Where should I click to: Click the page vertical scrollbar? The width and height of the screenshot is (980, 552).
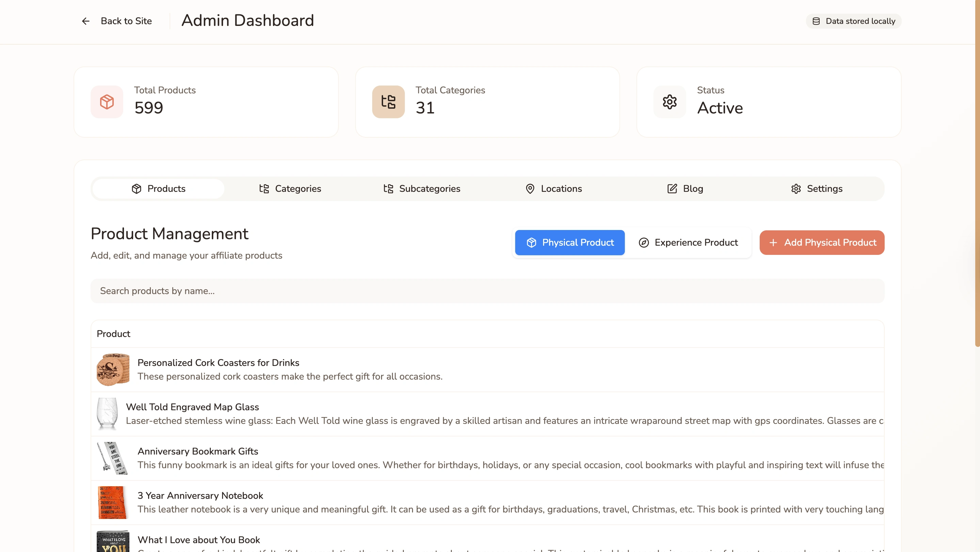point(977,173)
